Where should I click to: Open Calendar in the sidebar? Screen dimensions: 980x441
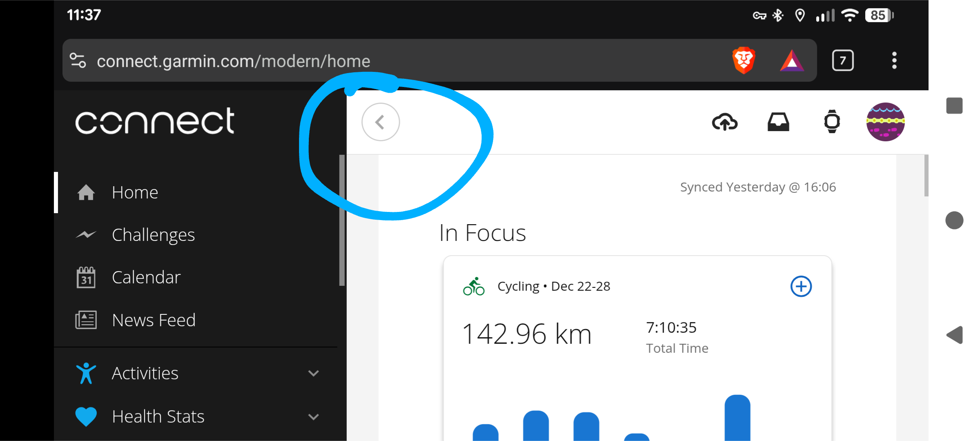pos(146,277)
